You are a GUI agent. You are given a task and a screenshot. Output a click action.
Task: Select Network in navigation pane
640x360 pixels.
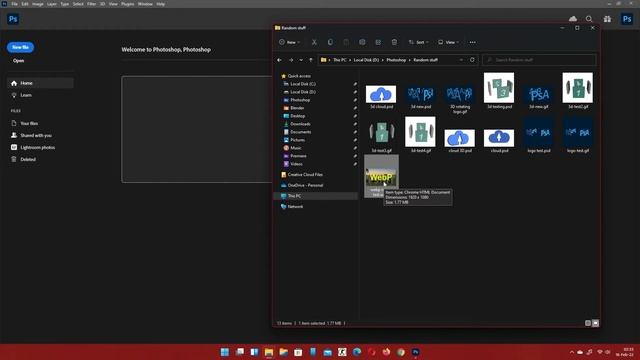295,207
